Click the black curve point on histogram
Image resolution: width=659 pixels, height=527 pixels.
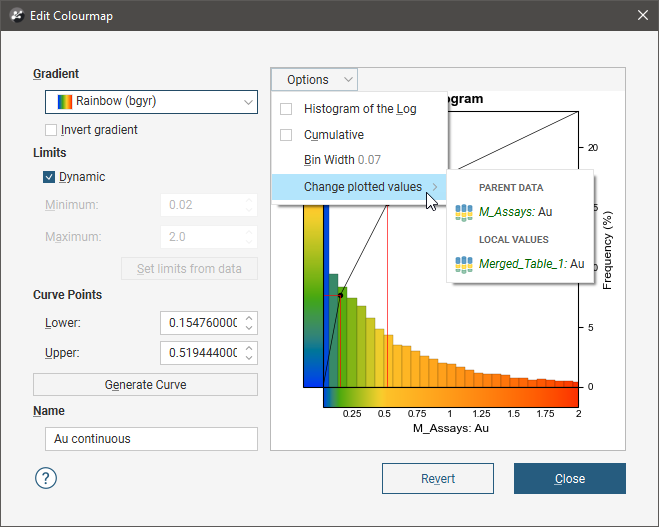point(341,295)
